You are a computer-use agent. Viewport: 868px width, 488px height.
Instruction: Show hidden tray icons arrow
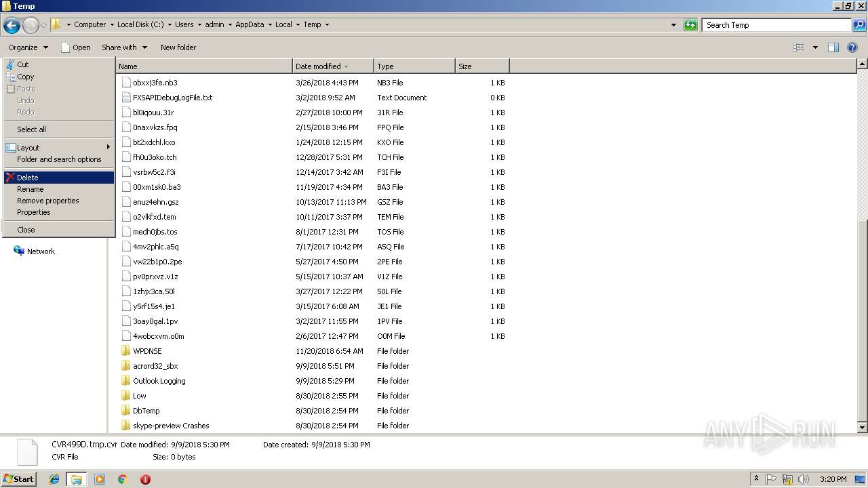756,479
